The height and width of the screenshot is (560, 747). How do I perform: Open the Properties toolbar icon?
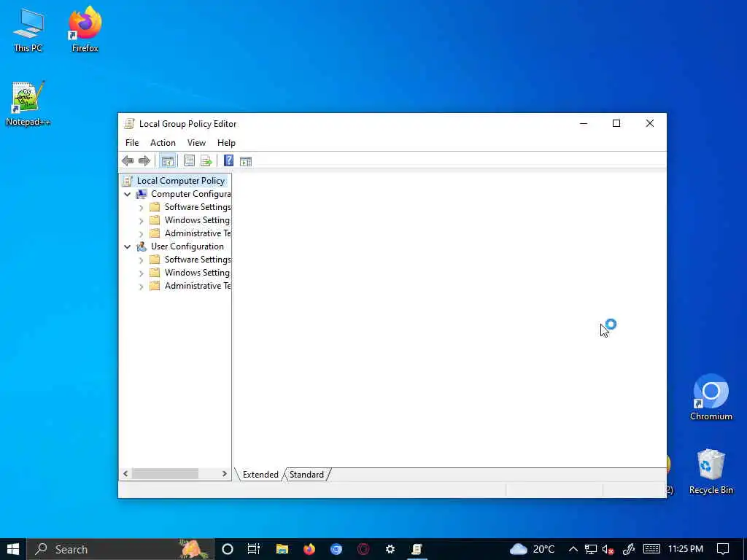pos(189,161)
